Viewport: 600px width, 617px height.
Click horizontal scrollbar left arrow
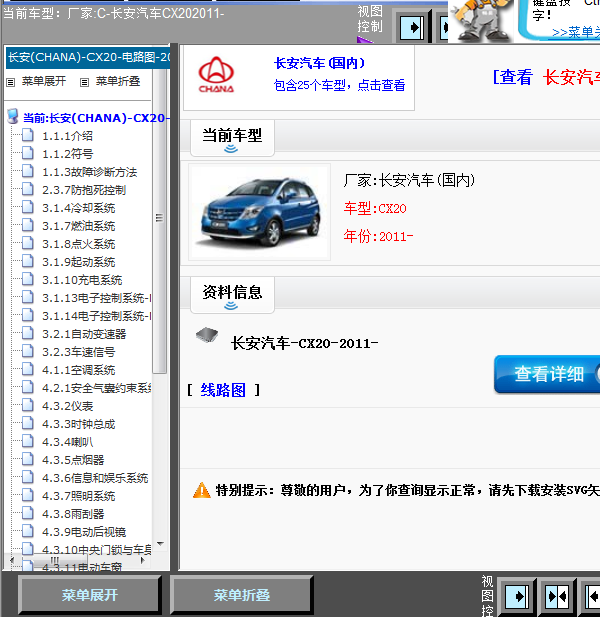[x=11, y=560]
